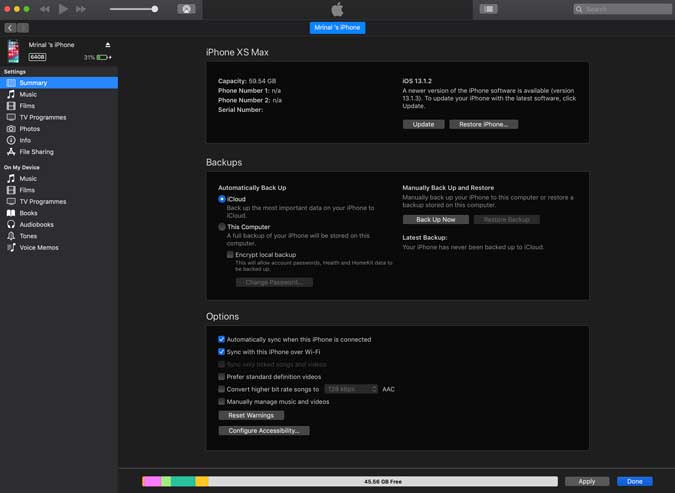This screenshot has height=493, width=675.
Task: Open Audiobooks on device
Action: pos(36,224)
